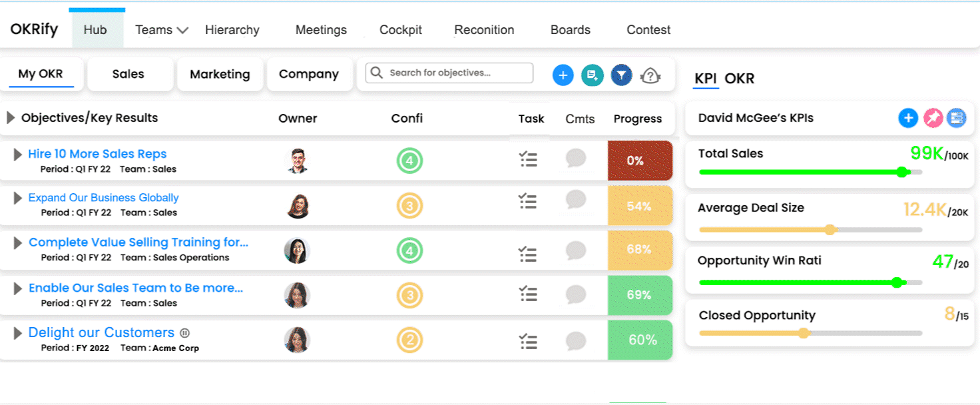Viewport: 980px width, 405px height.
Task: Open task list for Hire 10 More Sales Reps
Action: tap(528, 159)
